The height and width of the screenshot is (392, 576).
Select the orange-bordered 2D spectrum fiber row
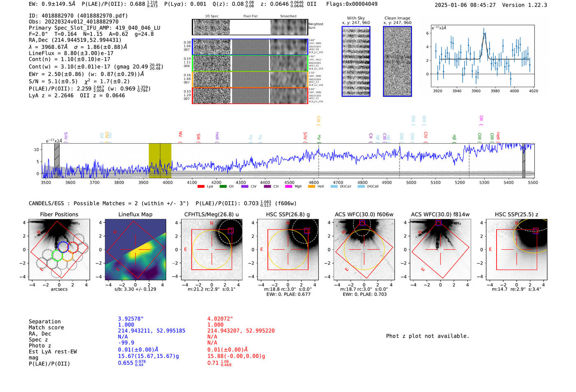pos(250,79)
